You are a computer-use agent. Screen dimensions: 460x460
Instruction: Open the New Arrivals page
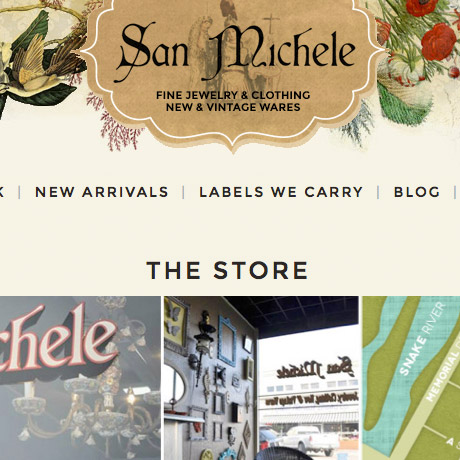(x=102, y=192)
